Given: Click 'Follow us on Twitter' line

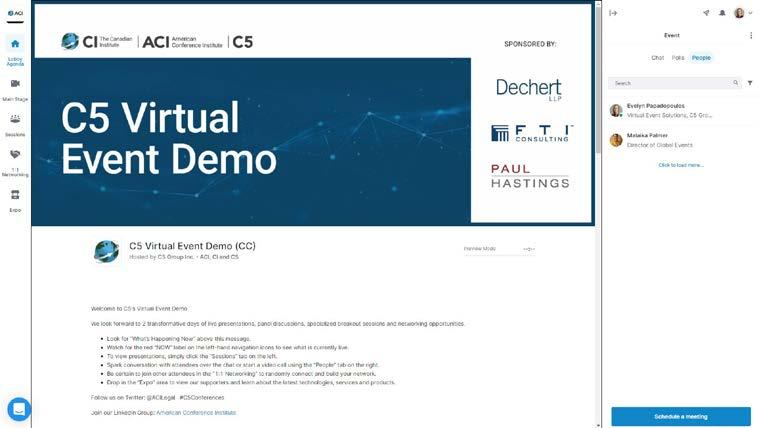Looking at the screenshot, I should tap(157, 397).
